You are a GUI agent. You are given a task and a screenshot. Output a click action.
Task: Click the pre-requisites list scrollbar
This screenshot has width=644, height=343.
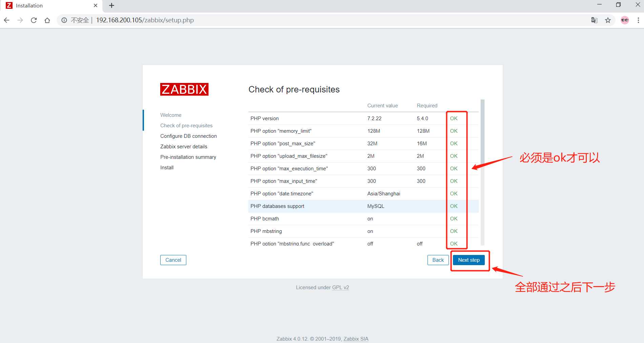pyautogui.click(x=482, y=172)
